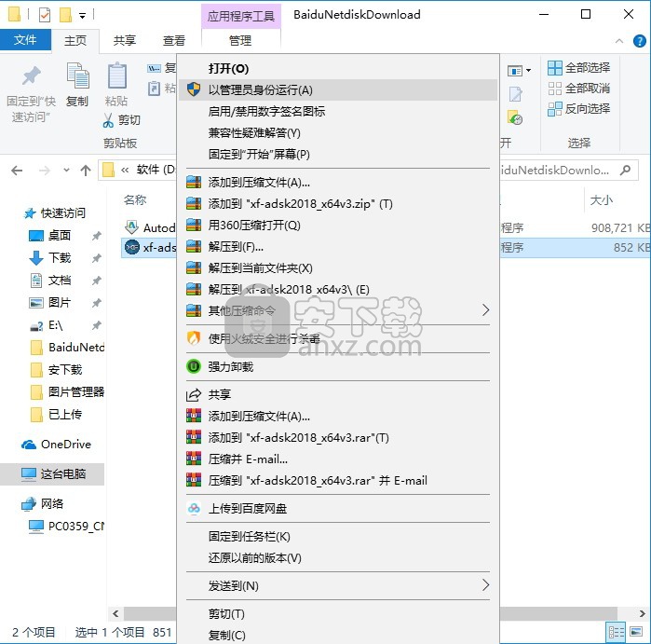Select 这台电脑 in navigation pane
651x644 pixels.
click(x=52, y=474)
